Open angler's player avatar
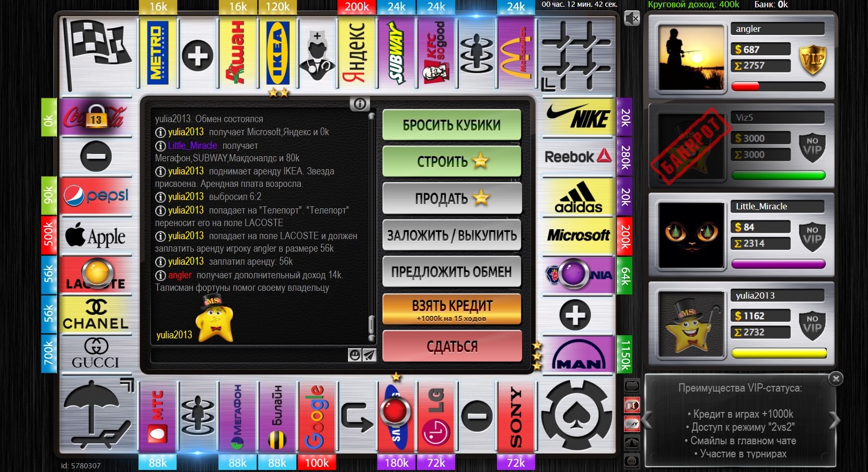This screenshot has height=472, width=868. coord(691,58)
